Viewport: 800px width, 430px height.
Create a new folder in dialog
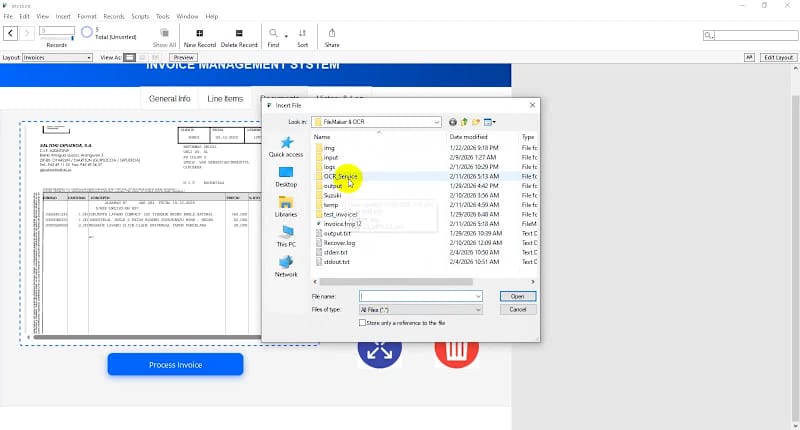click(476, 122)
